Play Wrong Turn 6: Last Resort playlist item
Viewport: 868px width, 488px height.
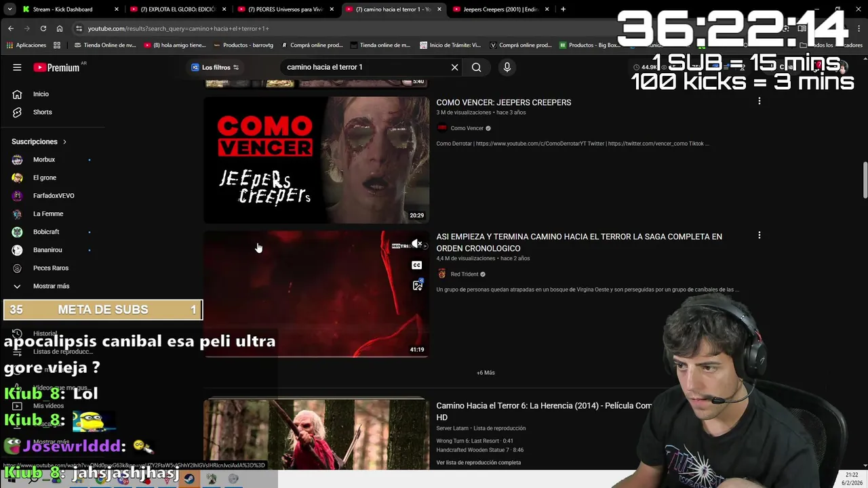pos(475,441)
